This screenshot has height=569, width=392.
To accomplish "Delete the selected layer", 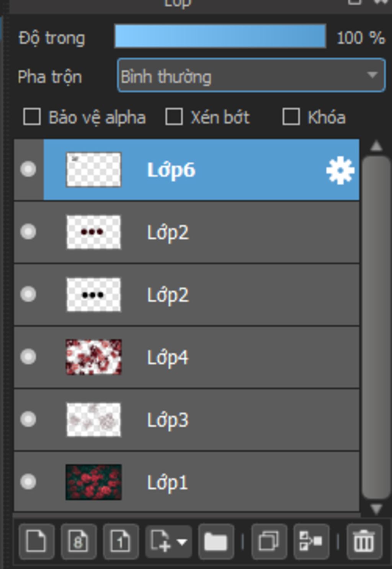I will (x=364, y=541).
